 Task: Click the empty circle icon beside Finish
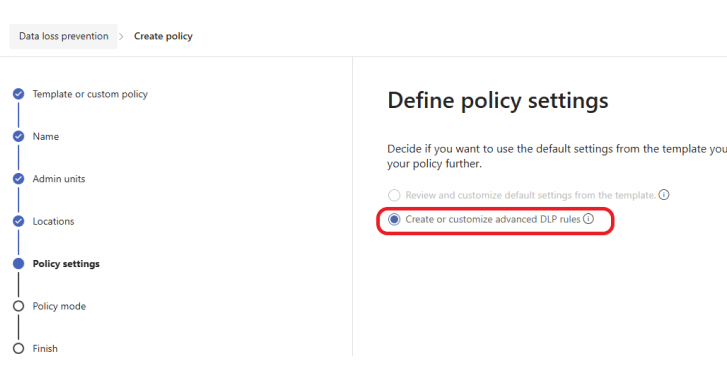pyautogui.click(x=19, y=348)
